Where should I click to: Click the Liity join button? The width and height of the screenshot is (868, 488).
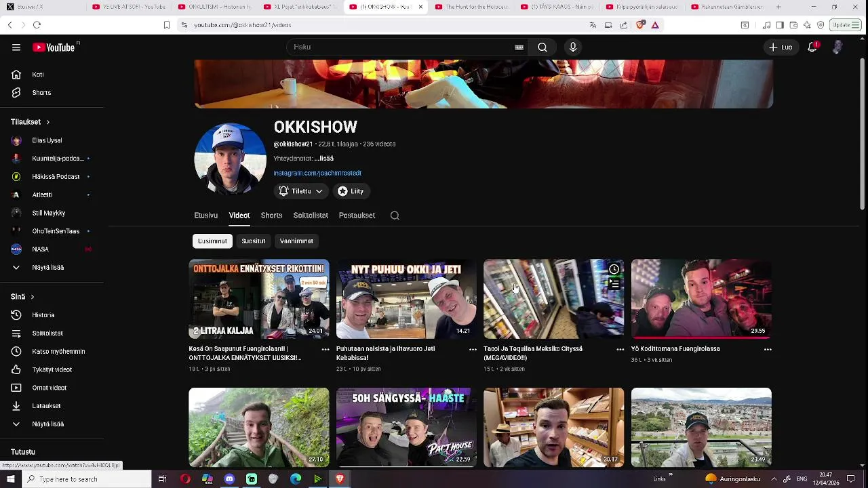pyautogui.click(x=351, y=192)
